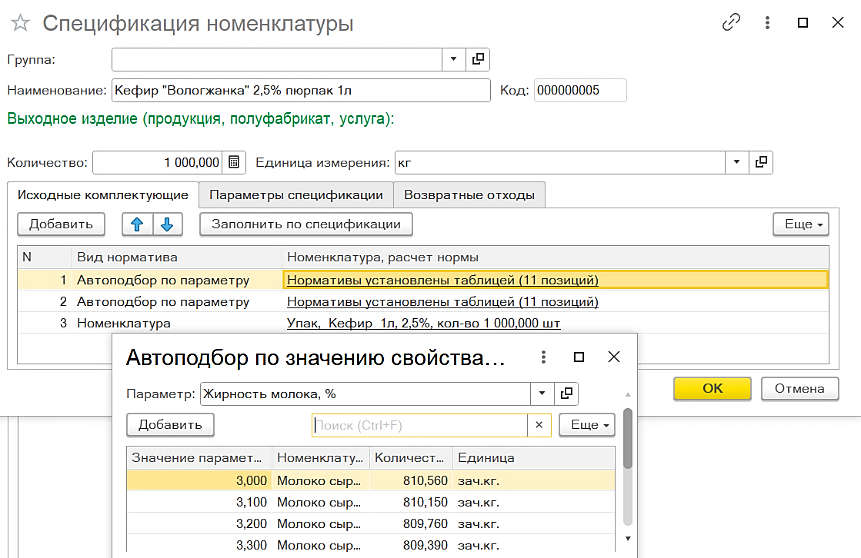Viewport: 861px width, 558px height.
Task: Focus the Количество field 1 000,000
Action: click(x=158, y=163)
